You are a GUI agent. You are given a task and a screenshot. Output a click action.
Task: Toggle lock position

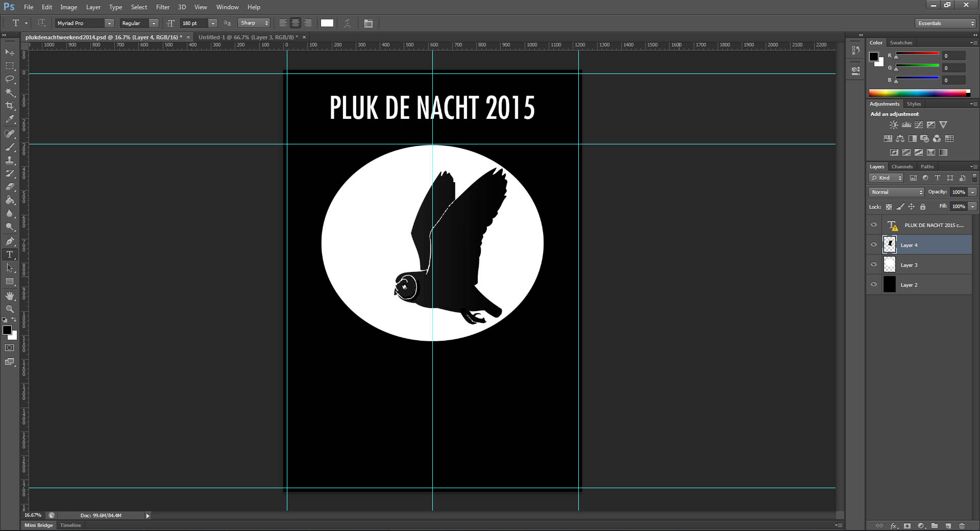point(911,207)
